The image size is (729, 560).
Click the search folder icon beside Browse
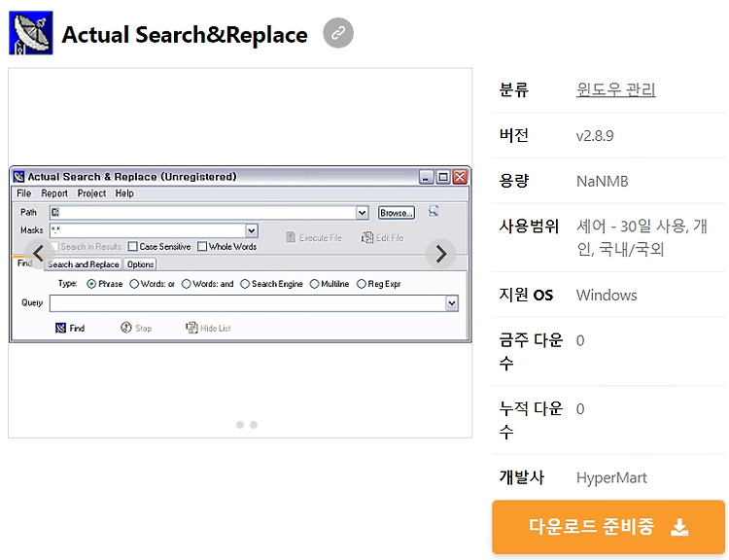pyautogui.click(x=434, y=211)
